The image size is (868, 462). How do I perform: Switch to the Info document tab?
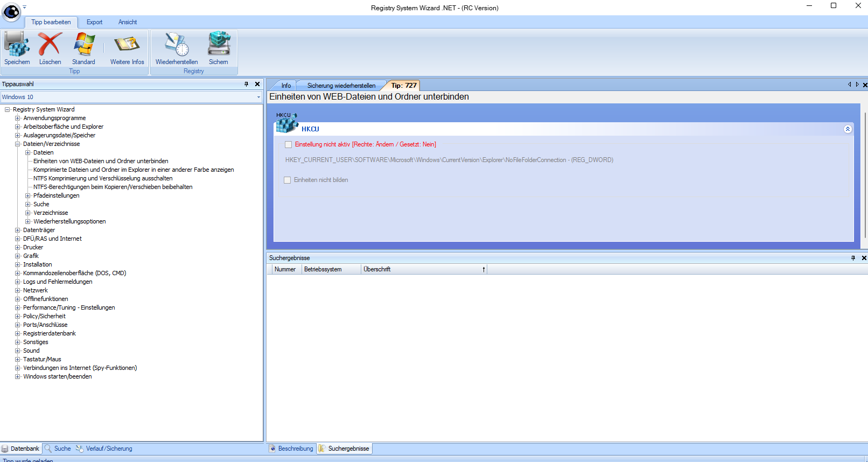(x=286, y=86)
